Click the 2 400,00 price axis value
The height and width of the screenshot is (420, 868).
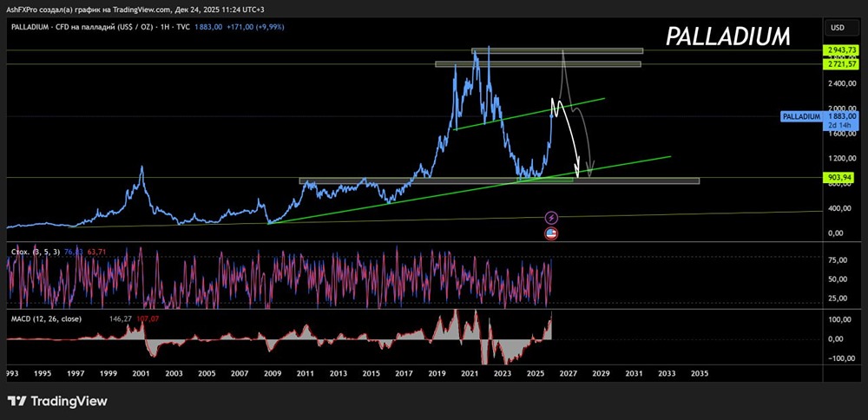click(x=841, y=84)
